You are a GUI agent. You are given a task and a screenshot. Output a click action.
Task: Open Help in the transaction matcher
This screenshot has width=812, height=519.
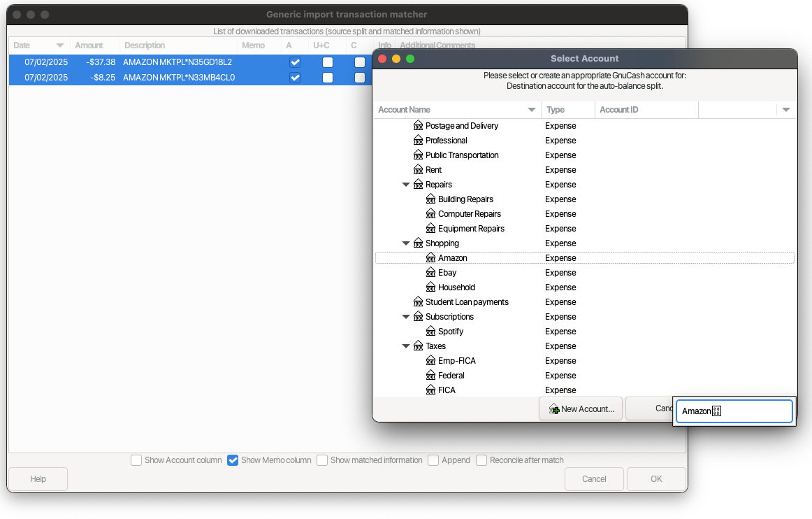point(38,479)
